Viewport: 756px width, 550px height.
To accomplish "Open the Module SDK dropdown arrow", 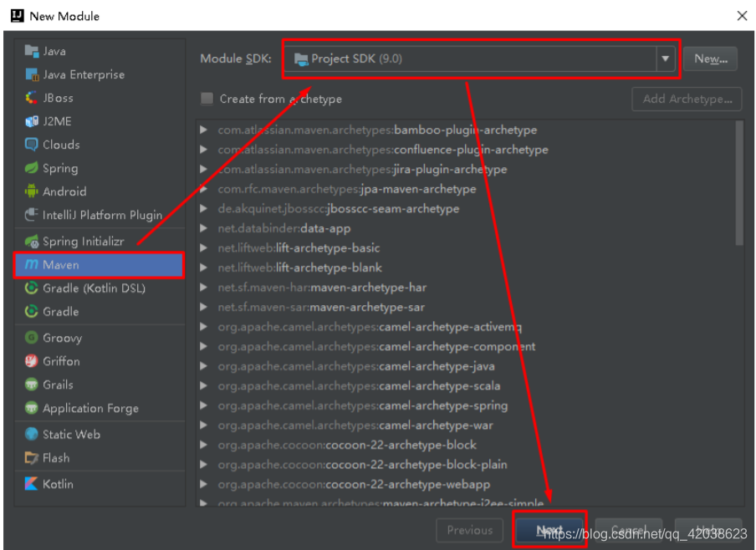I will point(666,59).
